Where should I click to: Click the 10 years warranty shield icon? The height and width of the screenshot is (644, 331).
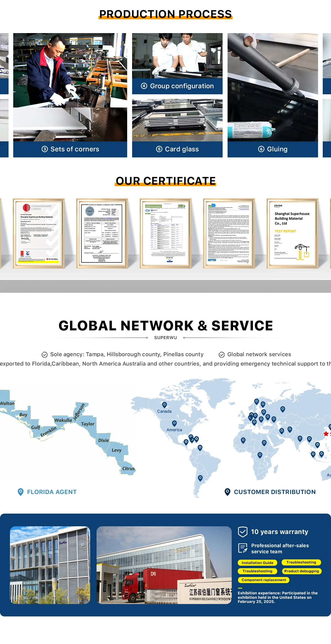(x=243, y=532)
